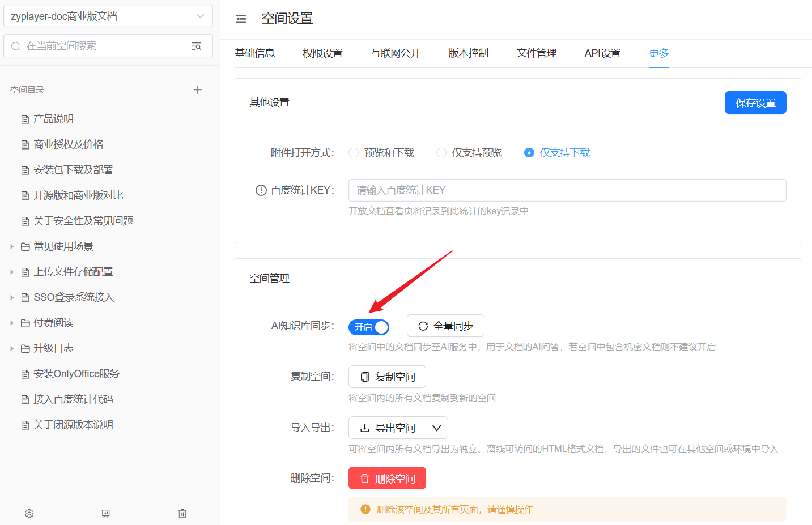Click the folder icon beside 常见使用场景

point(25,246)
